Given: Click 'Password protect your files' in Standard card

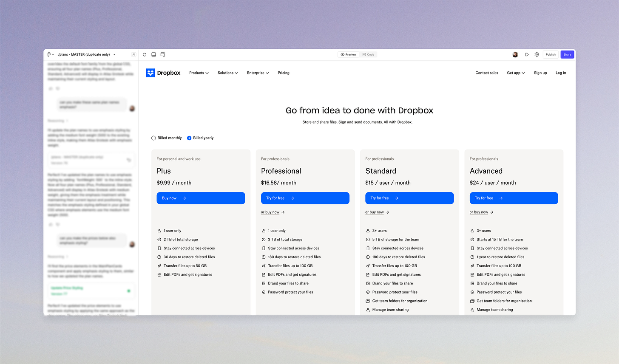Looking at the screenshot, I should [x=395, y=292].
